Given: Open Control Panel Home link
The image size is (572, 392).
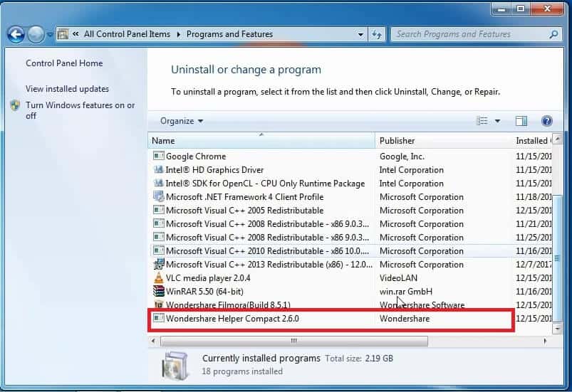Looking at the screenshot, I should point(64,63).
